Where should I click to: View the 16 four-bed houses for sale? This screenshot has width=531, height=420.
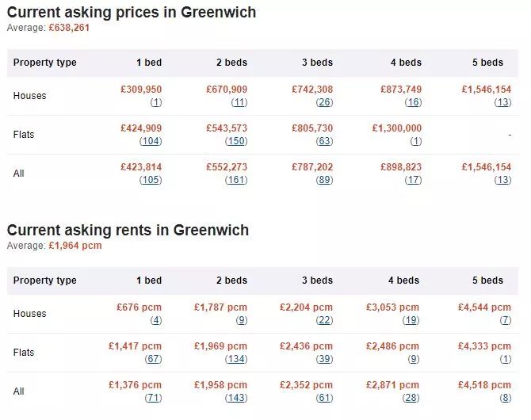pyautogui.click(x=413, y=102)
